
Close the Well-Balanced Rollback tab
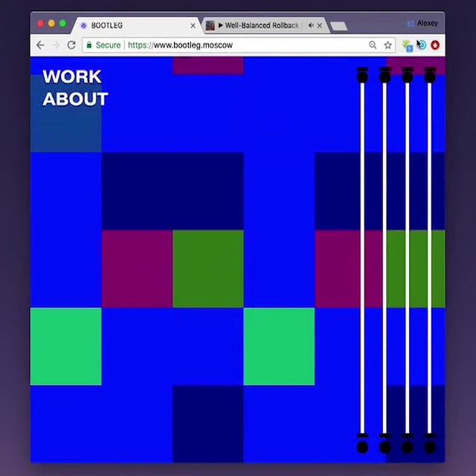pyautogui.click(x=320, y=25)
